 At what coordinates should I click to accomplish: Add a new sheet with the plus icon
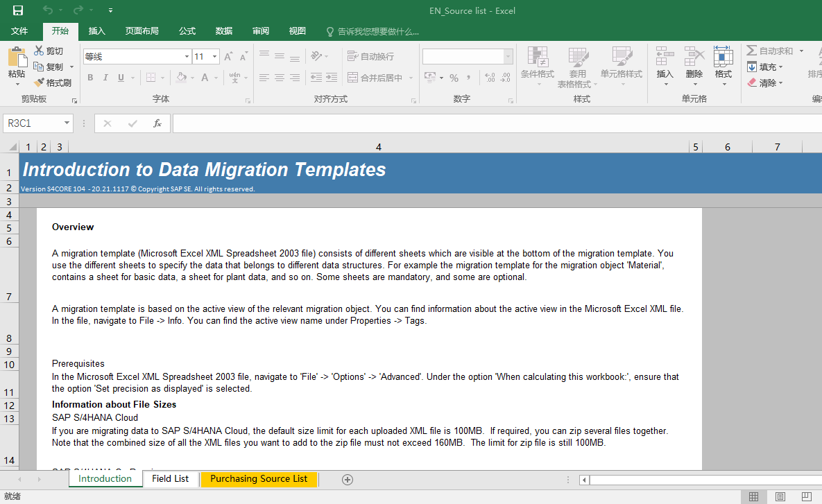[347, 479]
